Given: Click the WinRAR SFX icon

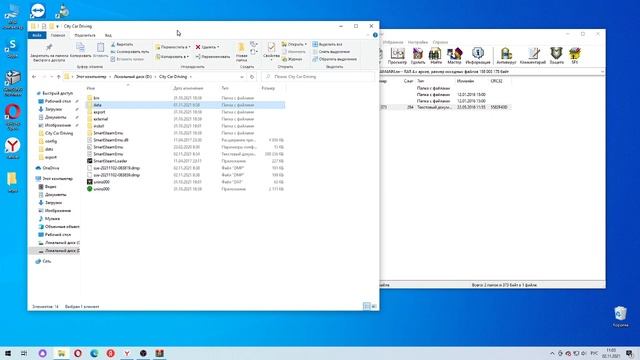Looking at the screenshot, I should pos(575,56).
